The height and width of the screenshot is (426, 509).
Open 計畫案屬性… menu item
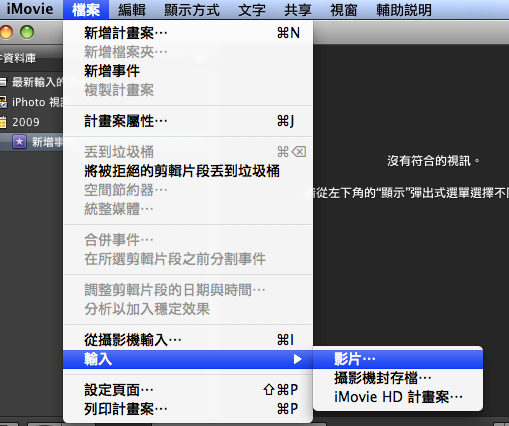click(188, 121)
